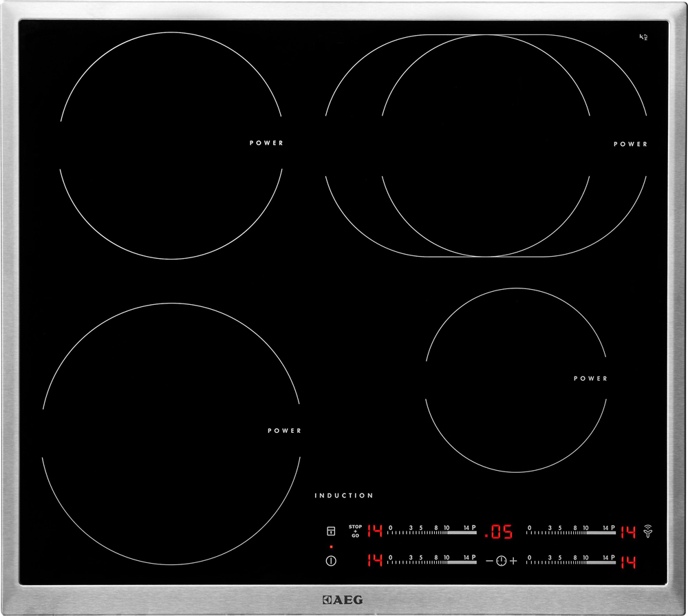Tap the Hob²Hood fan icon

[x=648, y=531]
